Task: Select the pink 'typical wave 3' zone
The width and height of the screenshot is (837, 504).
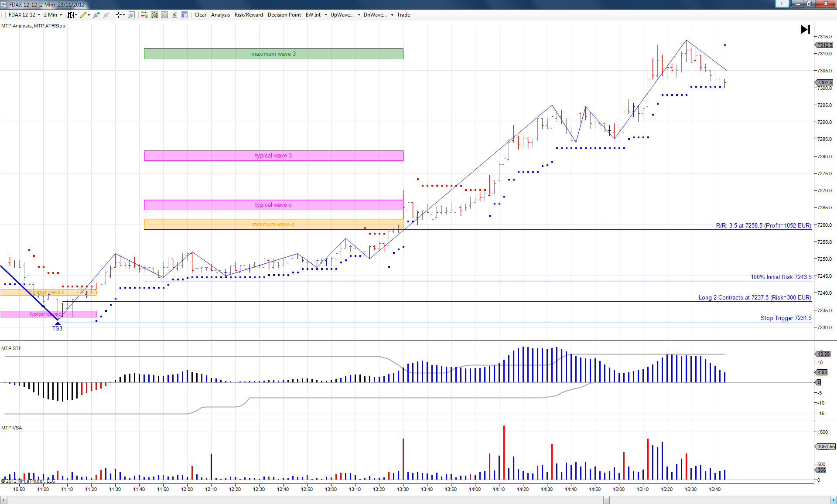Action: tap(273, 155)
